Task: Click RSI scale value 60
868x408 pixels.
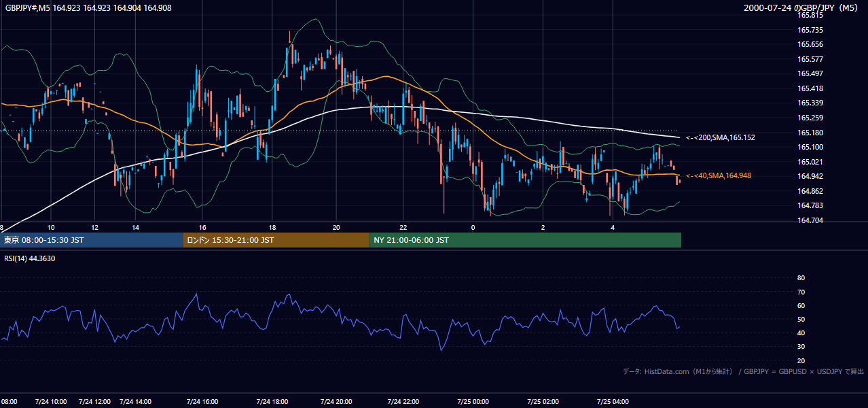Action: (801, 305)
